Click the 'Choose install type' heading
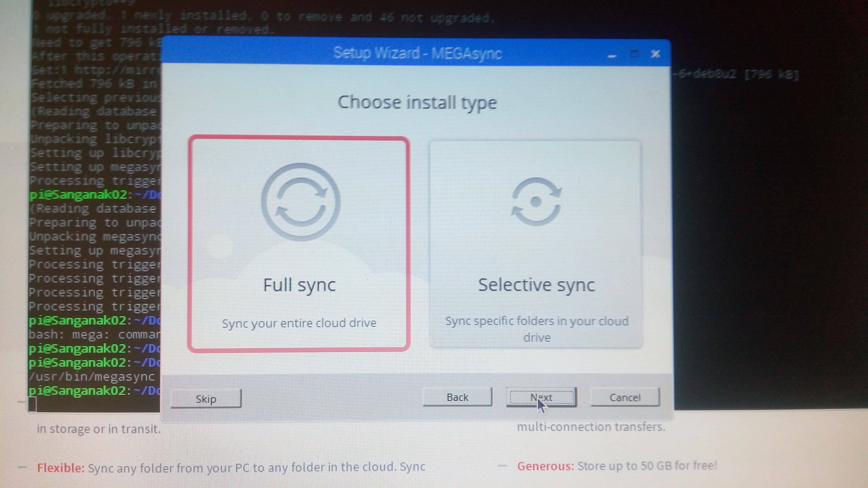This screenshot has width=868, height=488. [x=417, y=102]
